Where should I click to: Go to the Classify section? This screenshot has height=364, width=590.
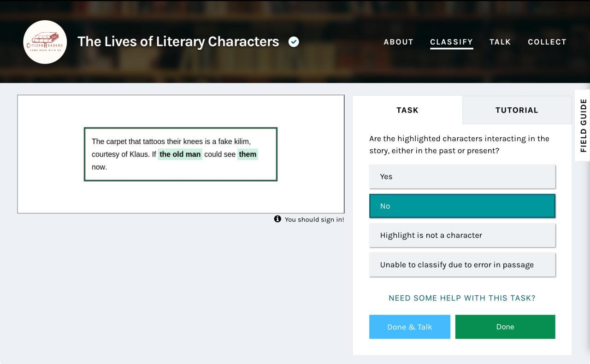[451, 42]
